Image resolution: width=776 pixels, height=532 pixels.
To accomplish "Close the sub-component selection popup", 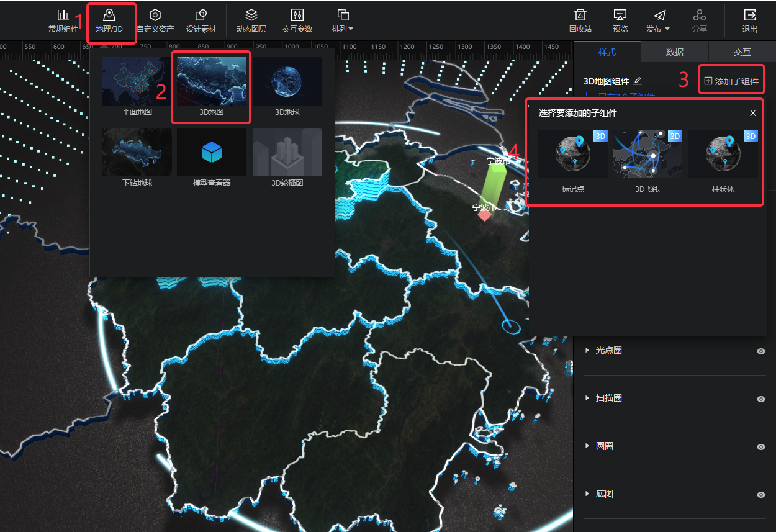I will pos(753,113).
